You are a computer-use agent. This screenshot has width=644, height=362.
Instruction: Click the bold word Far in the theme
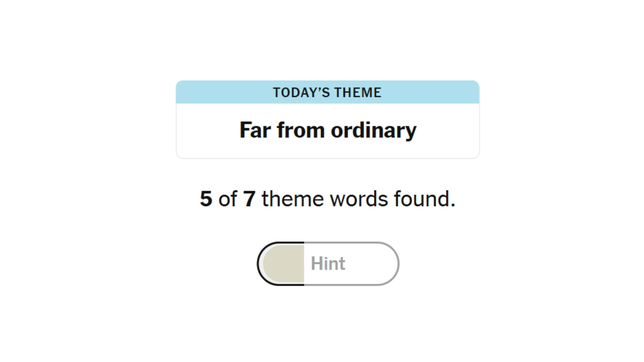(256, 130)
